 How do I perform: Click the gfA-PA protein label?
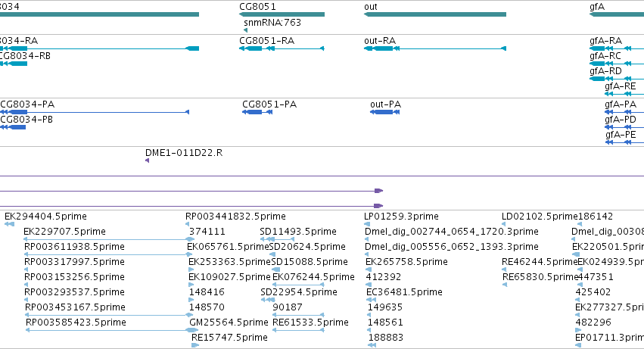(x=621, y=104)
